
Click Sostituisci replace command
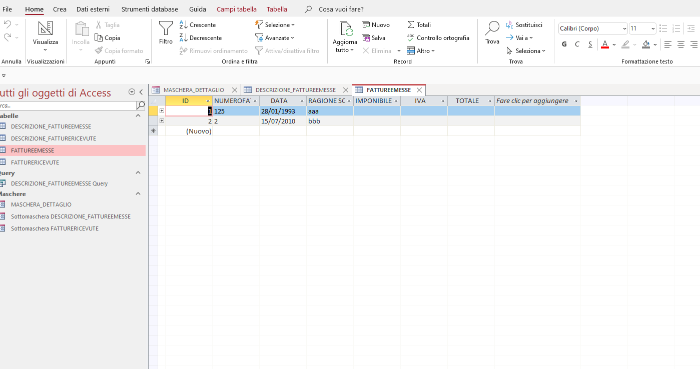tap(524, 25)
